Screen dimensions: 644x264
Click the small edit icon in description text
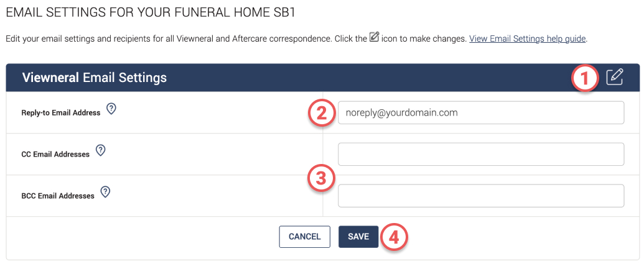pos(374,37)
